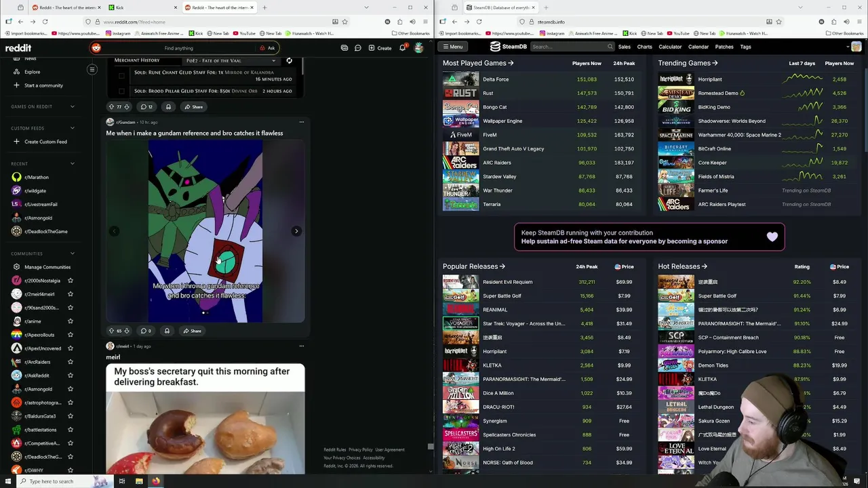
Task: Click the Reddit logo
Action: point(18,48)
